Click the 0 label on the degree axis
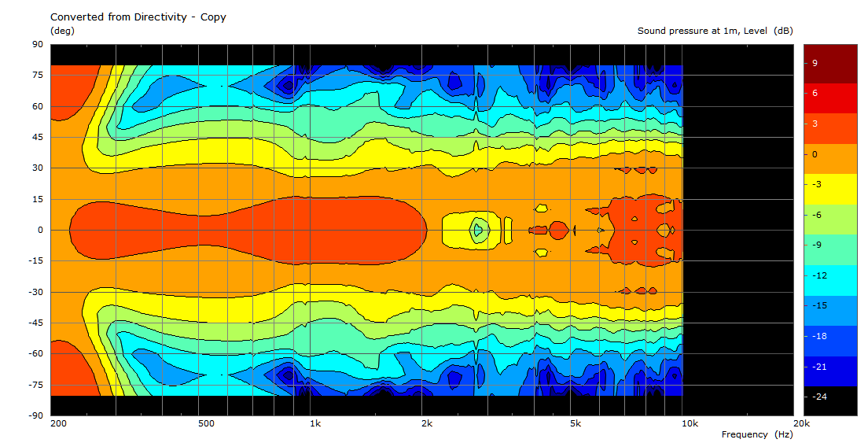 pos(40,230)
